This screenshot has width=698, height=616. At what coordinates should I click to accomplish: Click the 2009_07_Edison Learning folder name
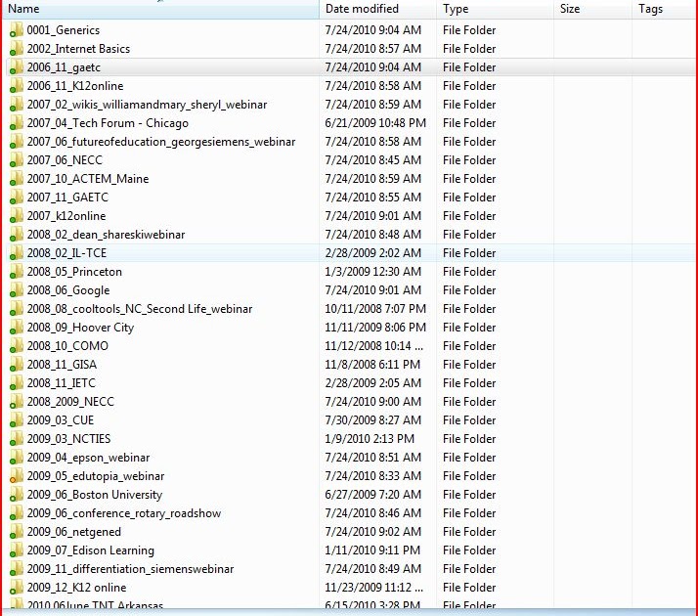click(91, 550)
